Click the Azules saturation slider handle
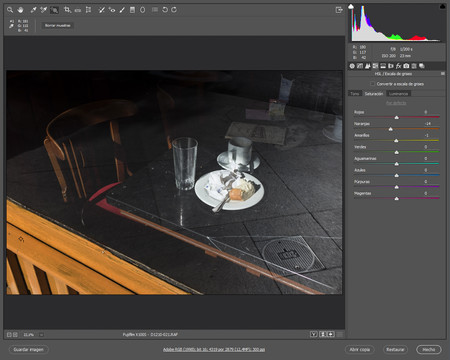This screenshot has height=360, width=450. [x=397, y=175]
